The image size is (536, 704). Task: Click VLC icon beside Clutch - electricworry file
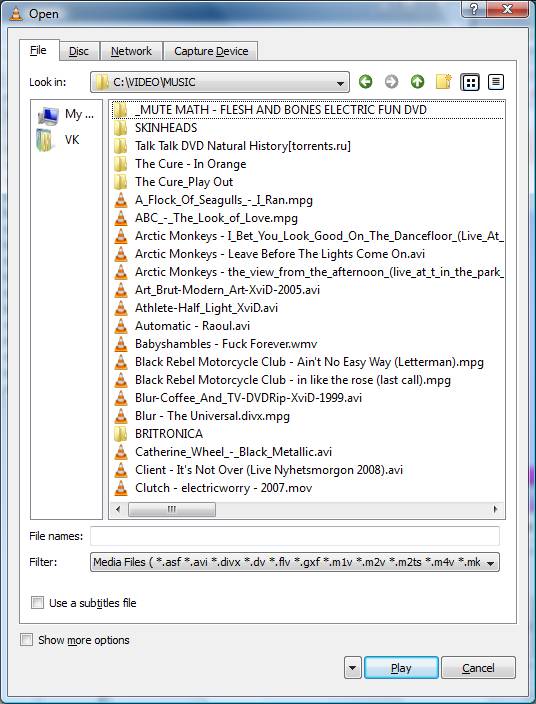121,488
